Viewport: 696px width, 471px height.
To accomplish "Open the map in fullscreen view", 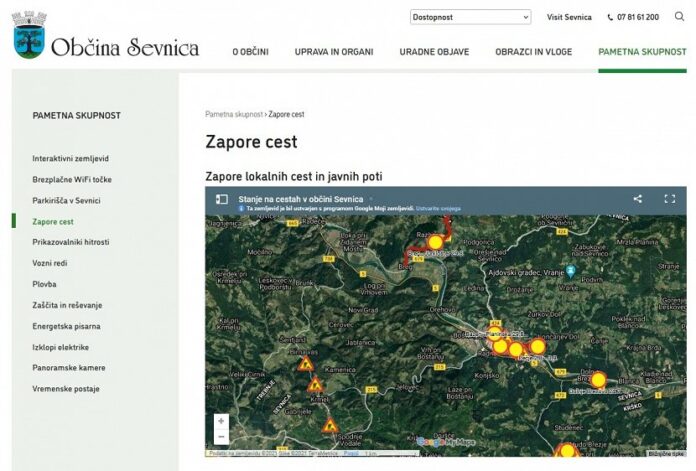I will (670, 199).
